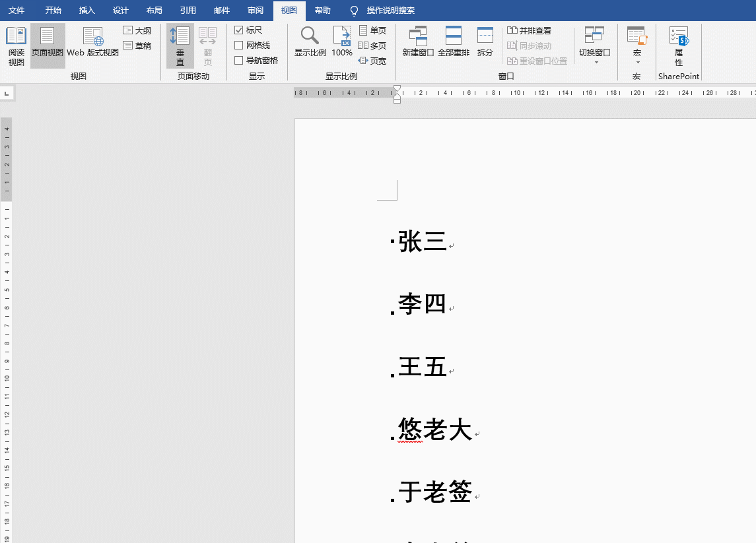Screen dimensions: 756x543
Task: Enable the 网格线 gridlines checkbox
Action: [x=238, y=45]
